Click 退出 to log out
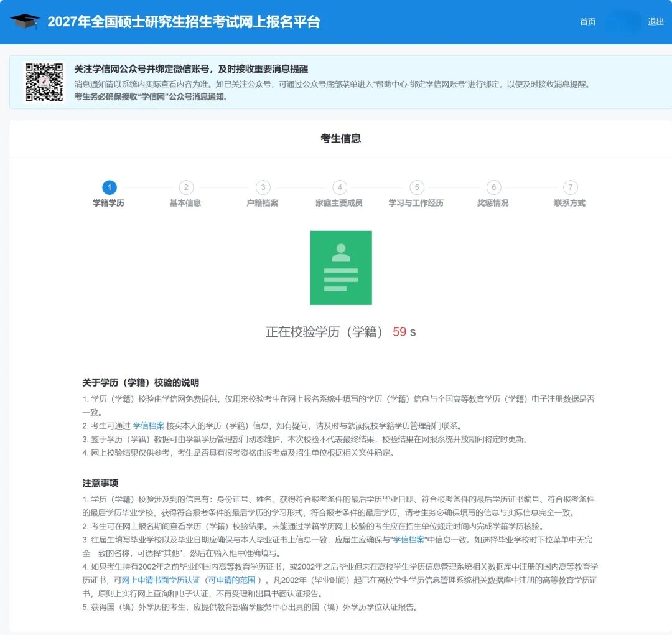672x635 pixels. click(656, 22)
